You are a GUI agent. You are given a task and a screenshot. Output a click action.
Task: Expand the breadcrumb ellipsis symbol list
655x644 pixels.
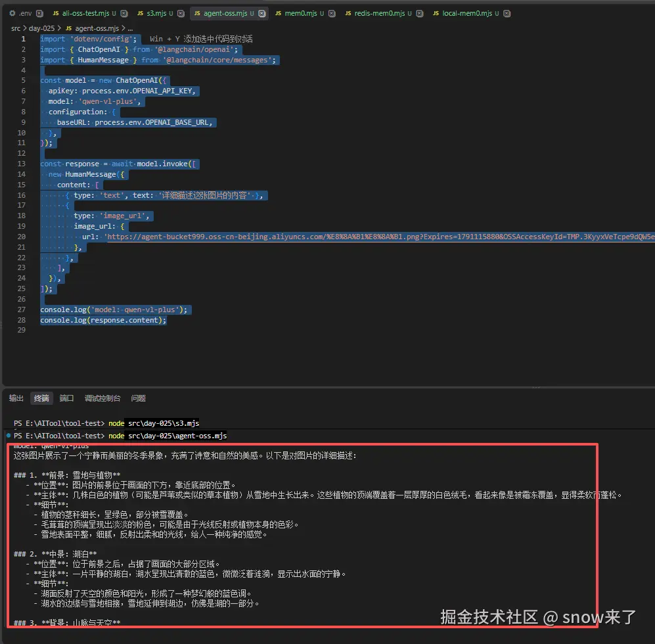[130, 28]
